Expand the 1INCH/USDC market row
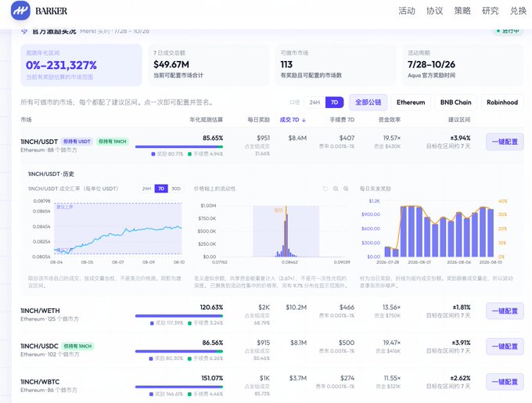 pyautogui.click(x=271, y=350)
